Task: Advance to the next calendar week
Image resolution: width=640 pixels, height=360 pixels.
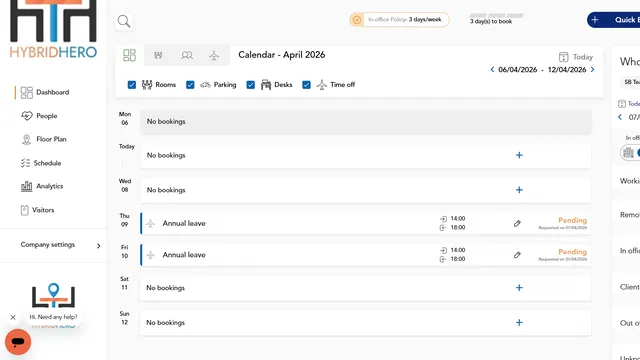Action: coord(592,69)
